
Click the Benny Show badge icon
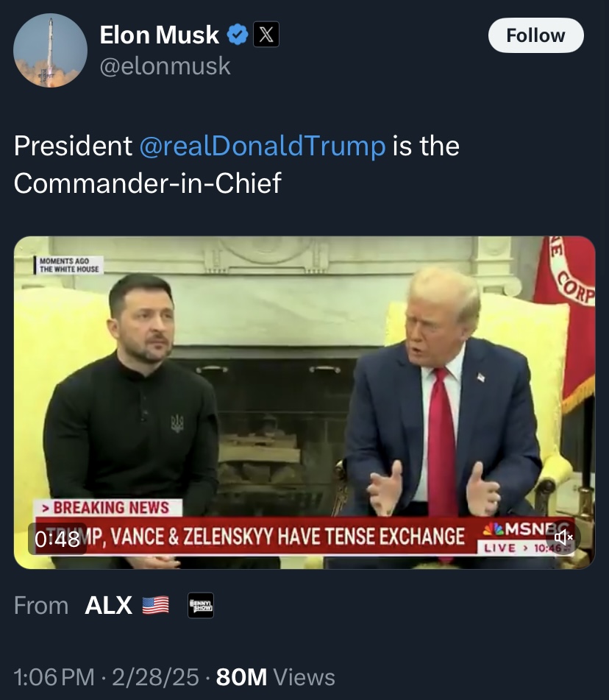(x=201, y=605)
